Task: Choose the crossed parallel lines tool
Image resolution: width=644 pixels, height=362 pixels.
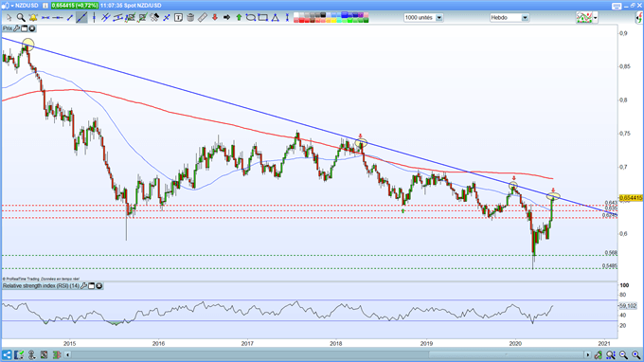Action: (106, 18)
